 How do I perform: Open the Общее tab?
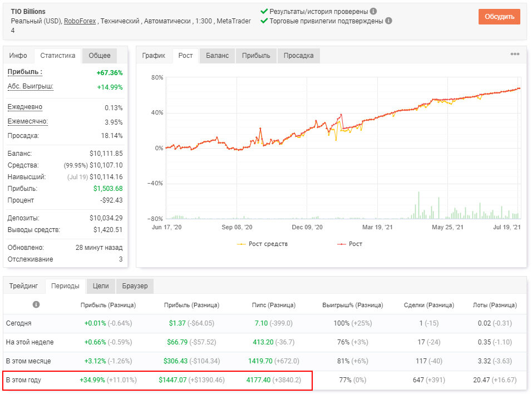(x=100, y=56)
